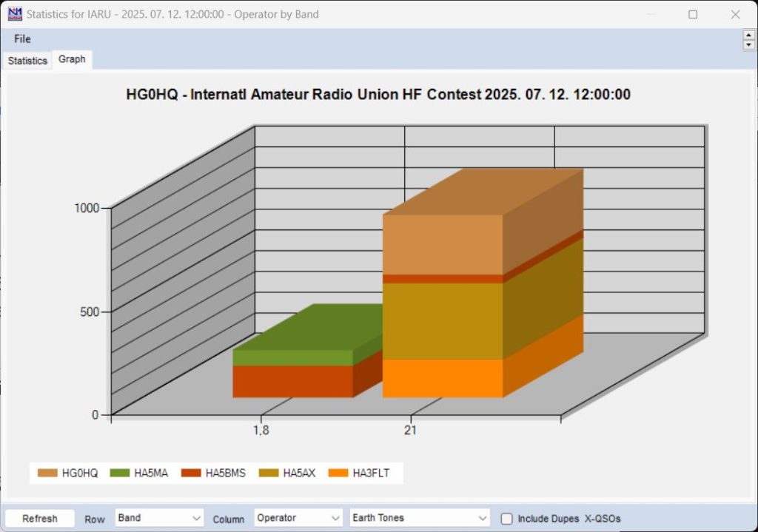Image resolution: width=758 pixels, height=532 pixels.
Task: Click the up arrow of the menu bar scroller
Action: coord(749,36)
